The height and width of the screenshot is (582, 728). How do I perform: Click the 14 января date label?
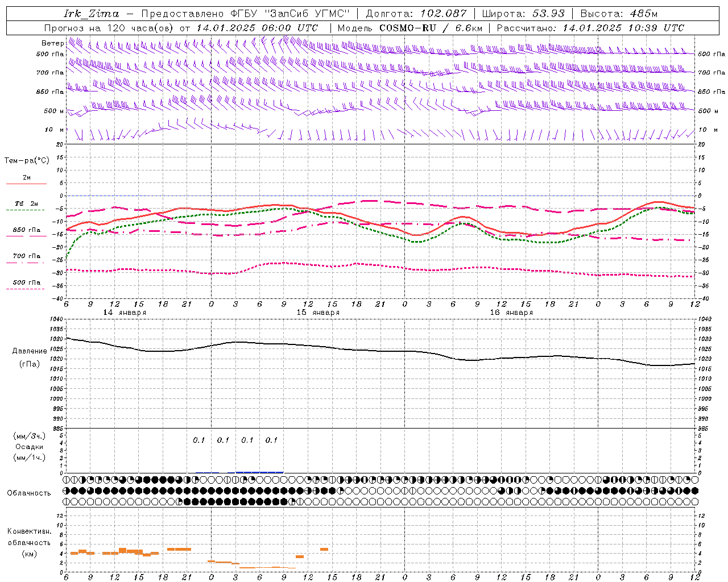coord(125,313)
